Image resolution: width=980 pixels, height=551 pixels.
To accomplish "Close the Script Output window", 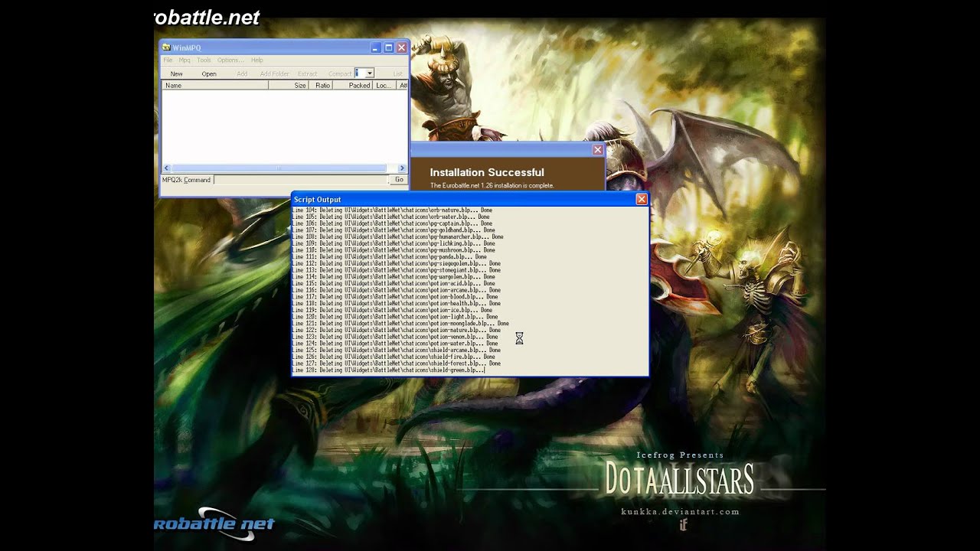I will click(642, 199).
